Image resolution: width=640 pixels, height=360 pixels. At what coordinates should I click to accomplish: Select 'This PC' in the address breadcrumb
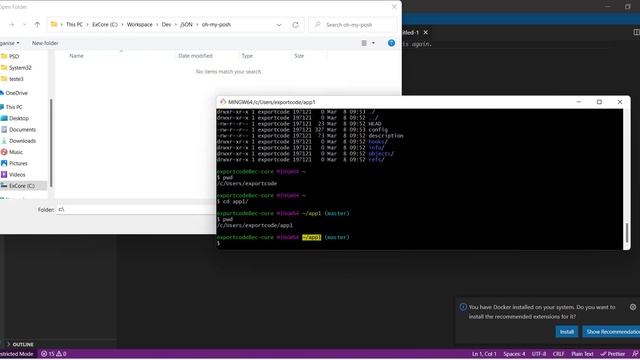pos(74,24)
